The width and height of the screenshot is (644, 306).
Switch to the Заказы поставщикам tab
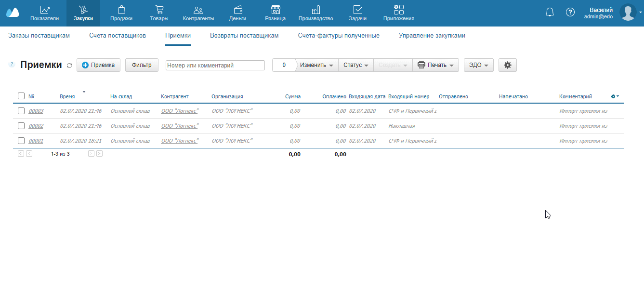pos(39,36)
